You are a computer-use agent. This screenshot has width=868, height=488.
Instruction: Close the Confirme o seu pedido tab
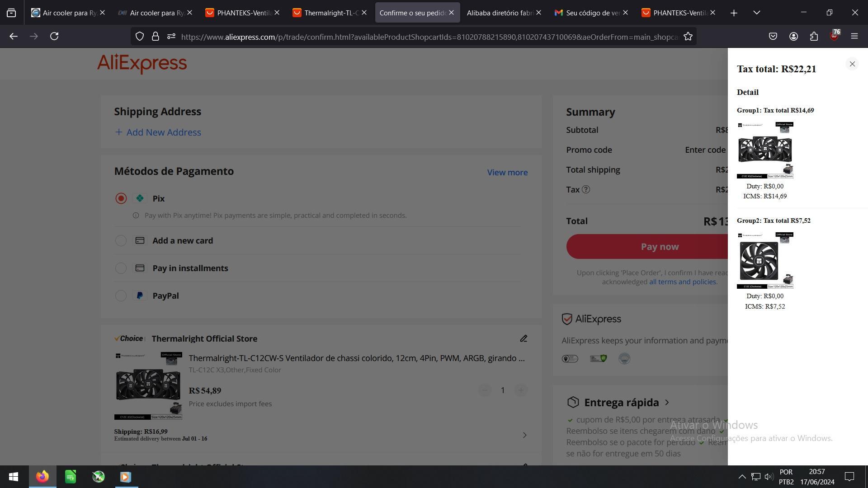451,13
